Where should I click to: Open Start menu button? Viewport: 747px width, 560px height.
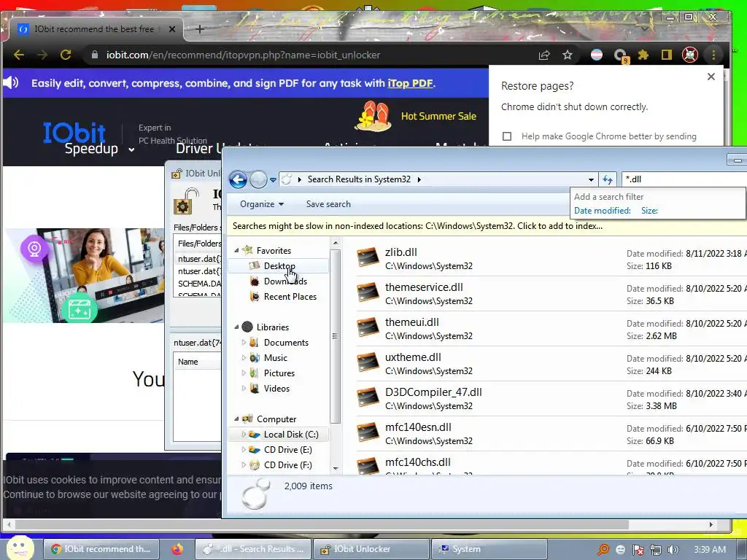tap(20, 548)
